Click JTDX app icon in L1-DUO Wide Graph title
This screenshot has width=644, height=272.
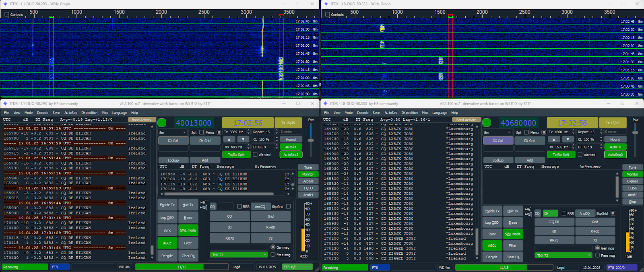tap(5, 4)
